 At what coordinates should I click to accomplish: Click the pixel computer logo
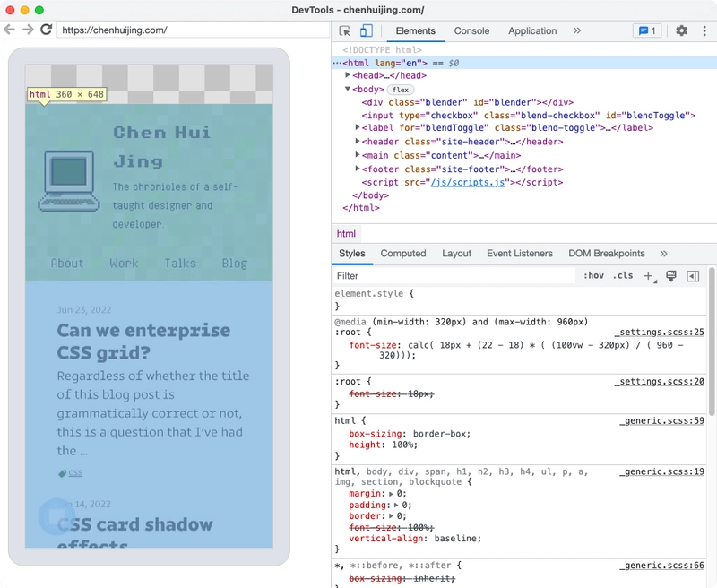click(x=69, y=181)
